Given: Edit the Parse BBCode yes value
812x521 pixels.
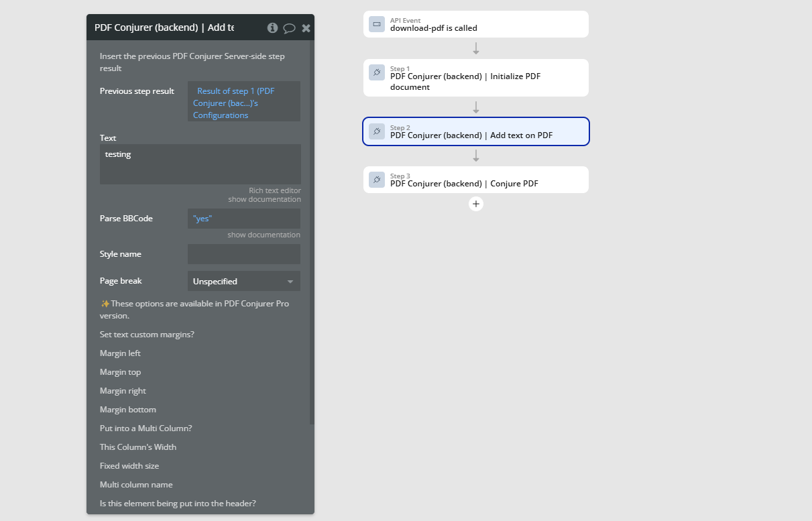Looking at the screenshot, I should click(244, 219).
